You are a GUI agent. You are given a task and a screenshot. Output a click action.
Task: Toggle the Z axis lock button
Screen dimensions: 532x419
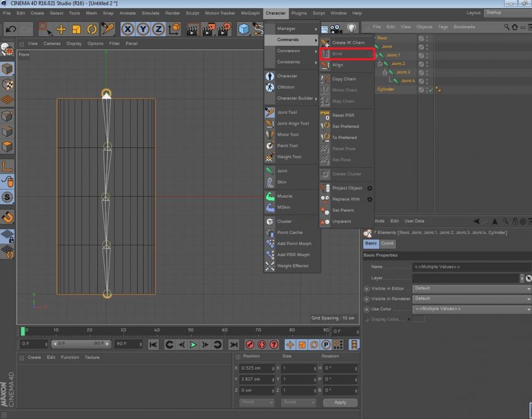159,29
